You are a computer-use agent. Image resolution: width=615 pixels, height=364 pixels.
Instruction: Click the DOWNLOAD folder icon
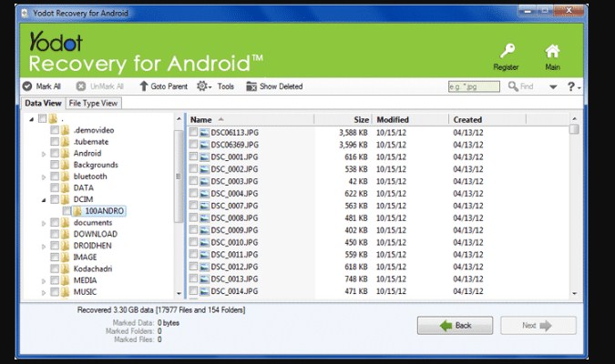pyautogui.click(x=65, y=234)
